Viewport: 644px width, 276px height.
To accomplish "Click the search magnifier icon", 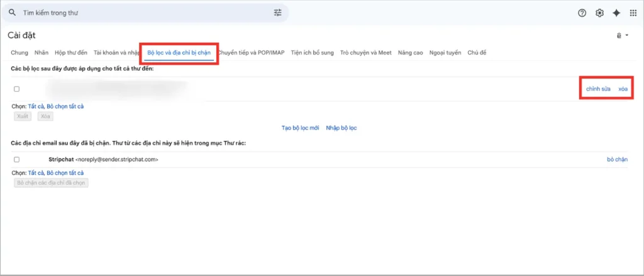I will pos(13,13).
